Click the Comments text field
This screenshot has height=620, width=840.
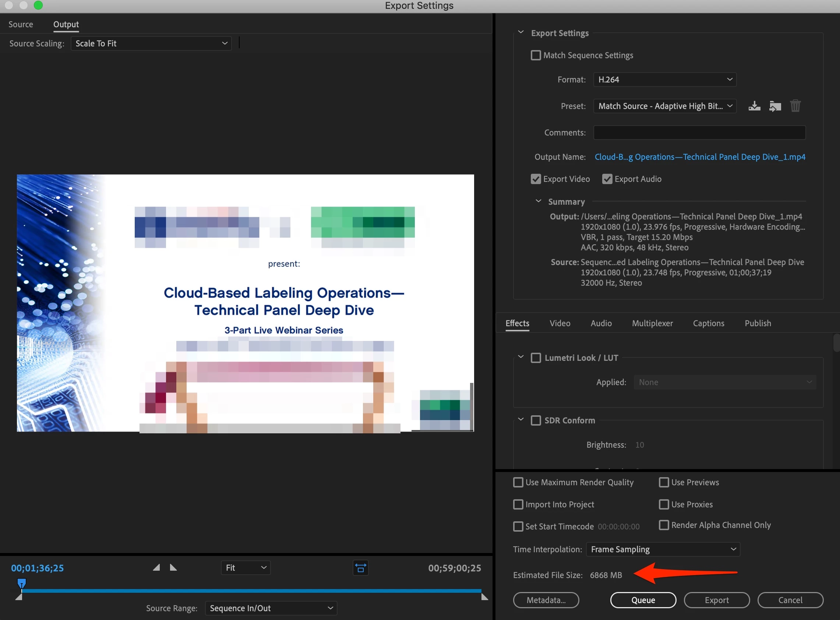699,133
